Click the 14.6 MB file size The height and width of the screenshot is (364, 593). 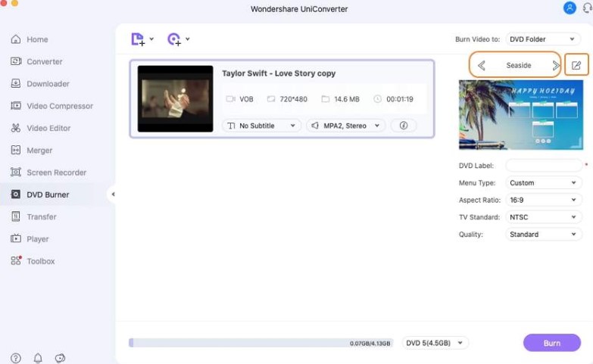pyautogui.click(x=346, y=99)
